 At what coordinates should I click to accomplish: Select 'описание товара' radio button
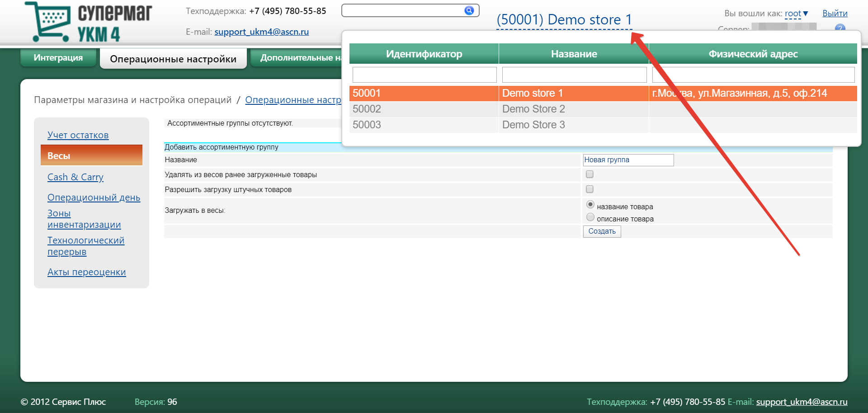[x=590, y=217]
